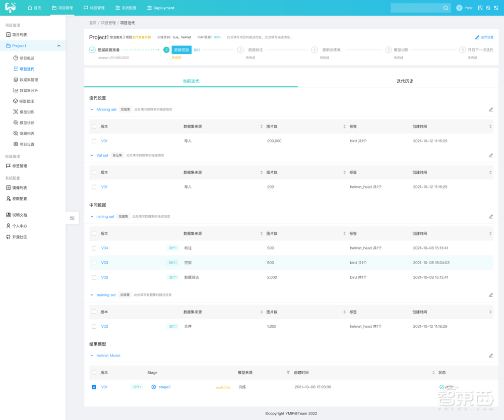This screenshot has height=420, width=504.
Task: Click edit pencil icon for Helmet Model
Action: click(490, 355)
